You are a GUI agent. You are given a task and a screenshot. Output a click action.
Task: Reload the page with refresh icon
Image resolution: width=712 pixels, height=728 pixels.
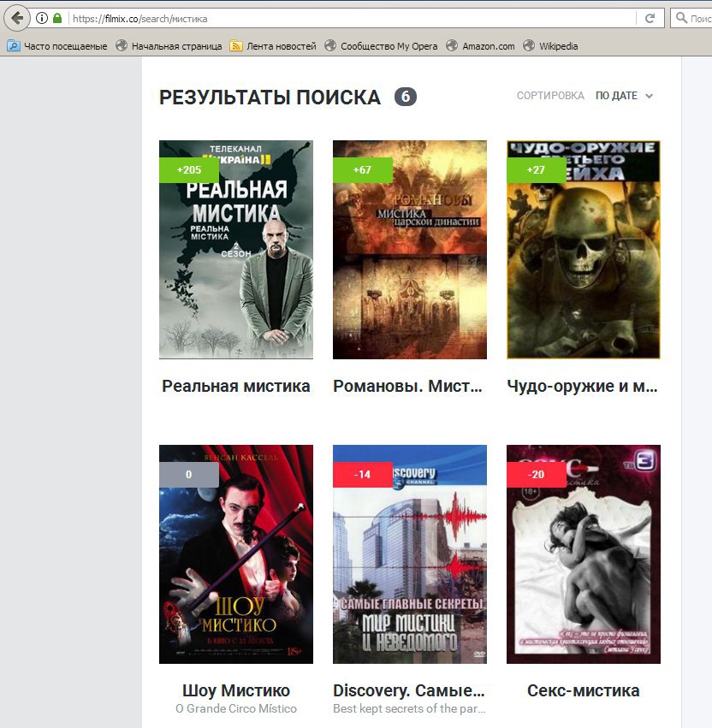(x=650, y=19)
